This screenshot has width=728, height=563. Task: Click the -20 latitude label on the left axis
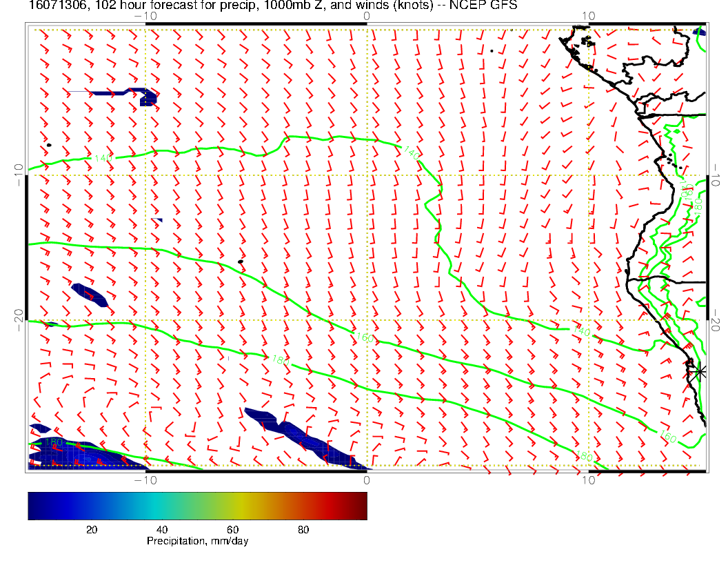point(18,319)
